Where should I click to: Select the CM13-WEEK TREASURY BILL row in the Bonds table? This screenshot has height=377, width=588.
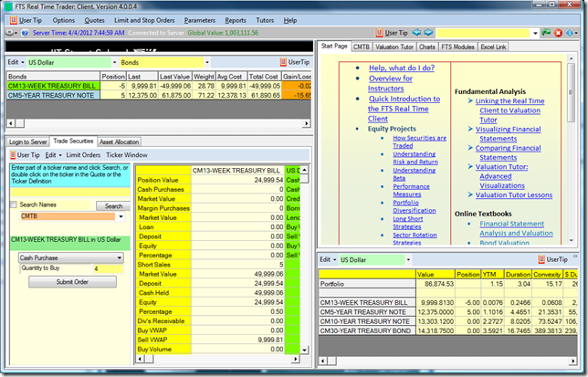point(159,86)
